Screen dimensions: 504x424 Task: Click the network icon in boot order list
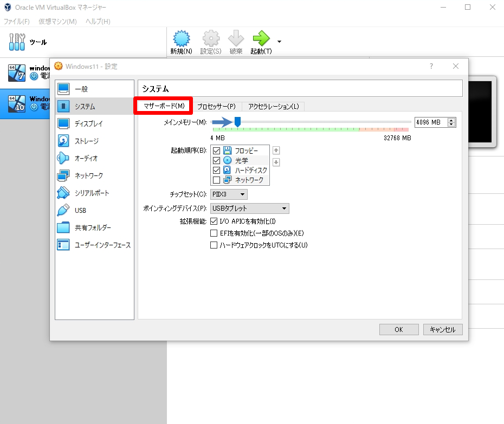click(x=227, y=180)
